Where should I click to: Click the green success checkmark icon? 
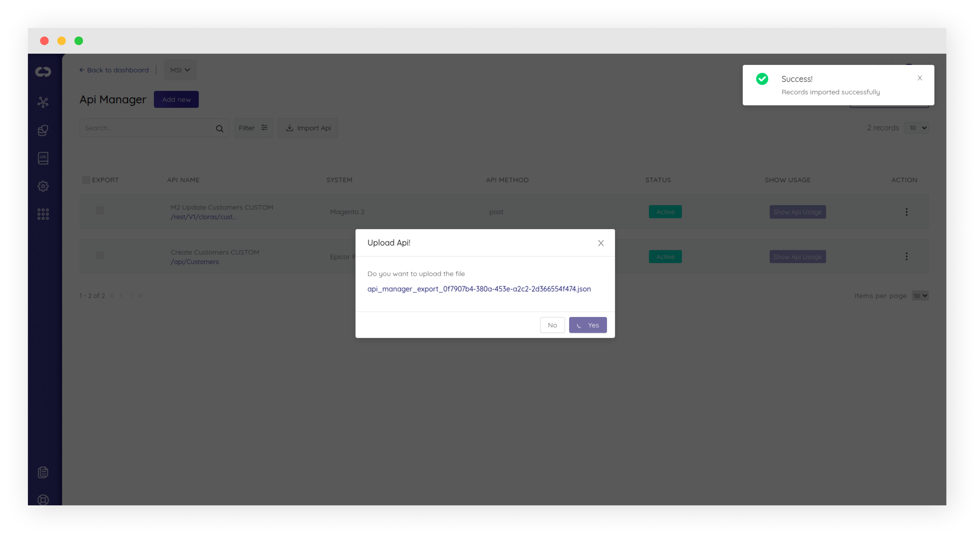click(762, 79)
